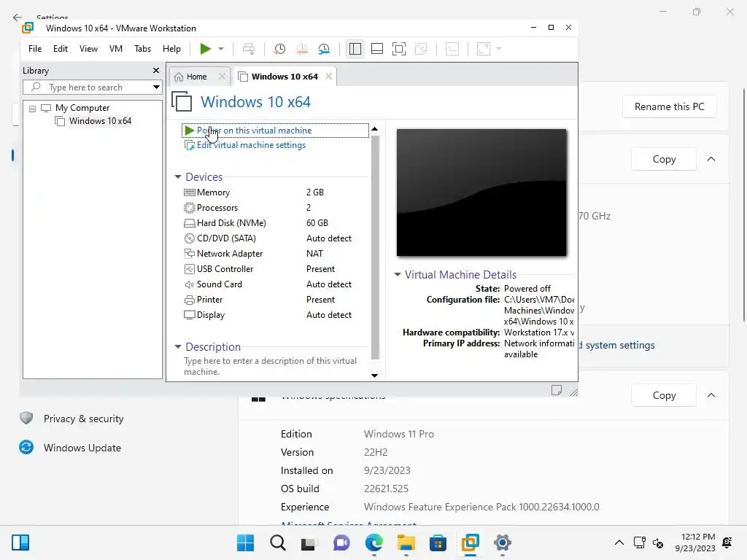This screenshot has width=747, height=560.
Task: Open taskbar Search
Action: pyautogui.click(x=278, y=542)
